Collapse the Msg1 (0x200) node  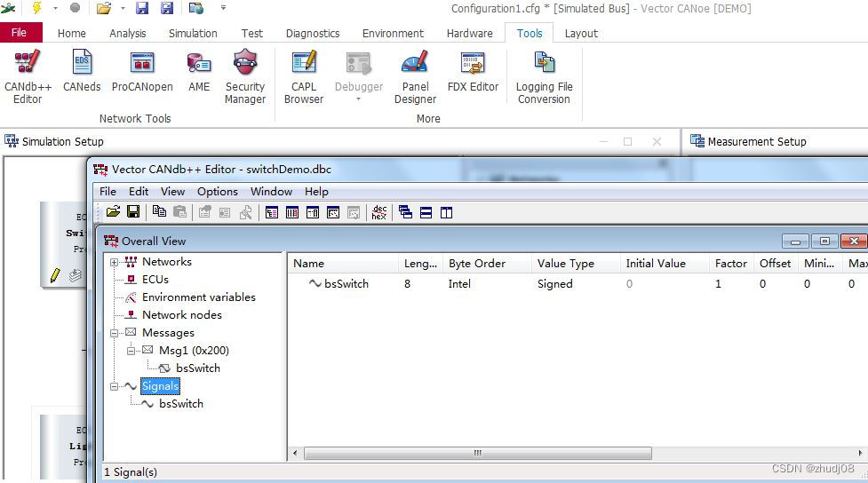[x=131, y=351]
